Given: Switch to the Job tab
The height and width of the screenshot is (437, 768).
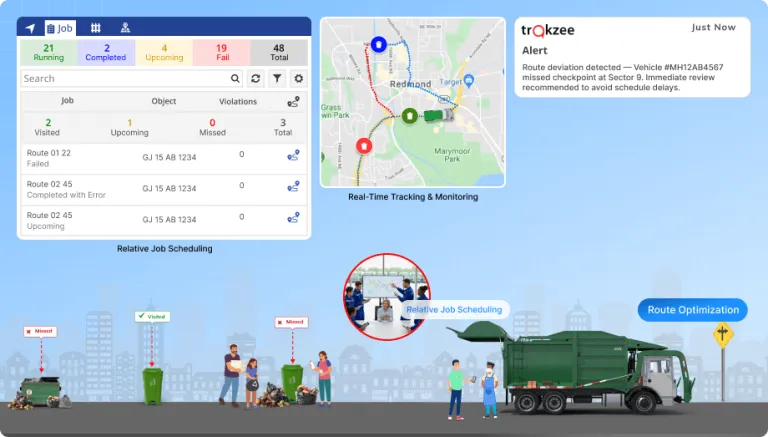Looking at the screenshot, I should click(x=60, y=28).
